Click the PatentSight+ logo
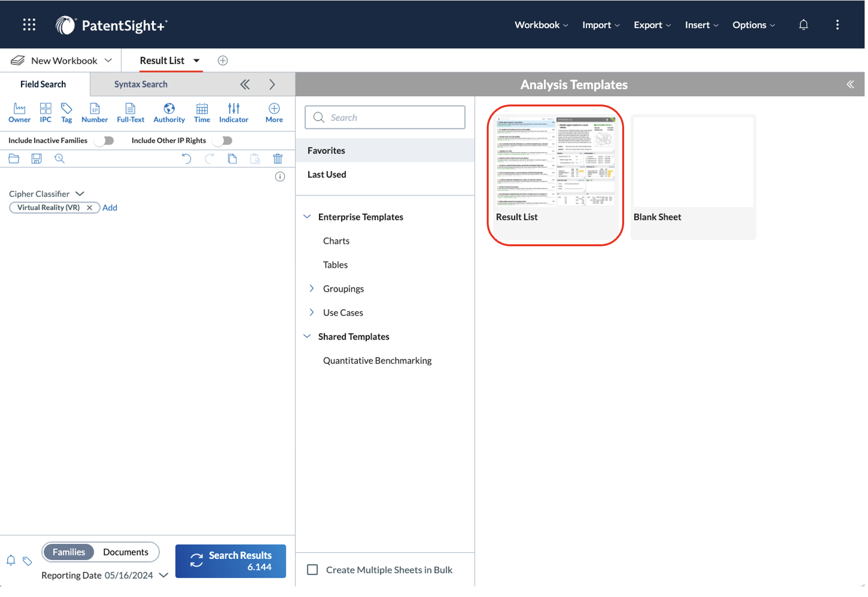 111,25
